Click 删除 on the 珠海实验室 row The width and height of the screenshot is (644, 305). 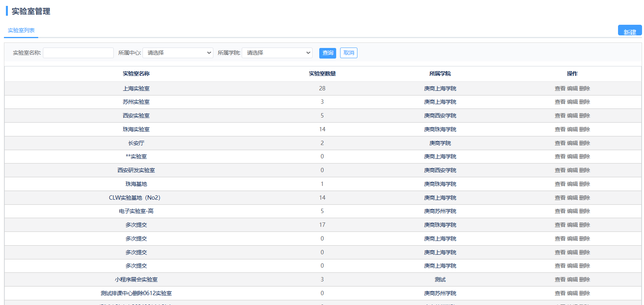pos(585,129)
